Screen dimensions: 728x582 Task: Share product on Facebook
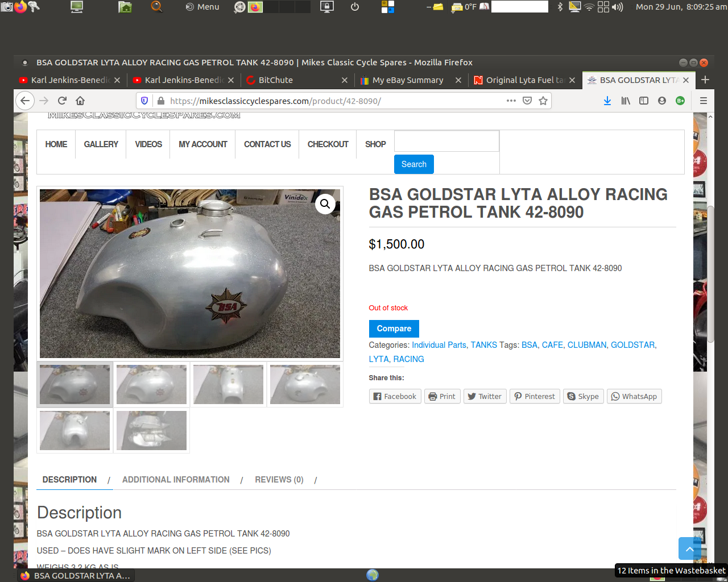(395, 397)
